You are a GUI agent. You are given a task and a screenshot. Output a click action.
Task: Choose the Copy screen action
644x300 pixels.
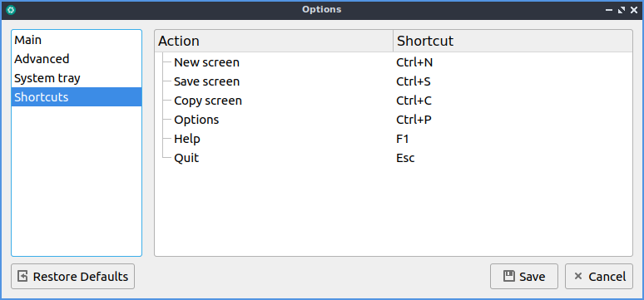[x=394, y=101]
